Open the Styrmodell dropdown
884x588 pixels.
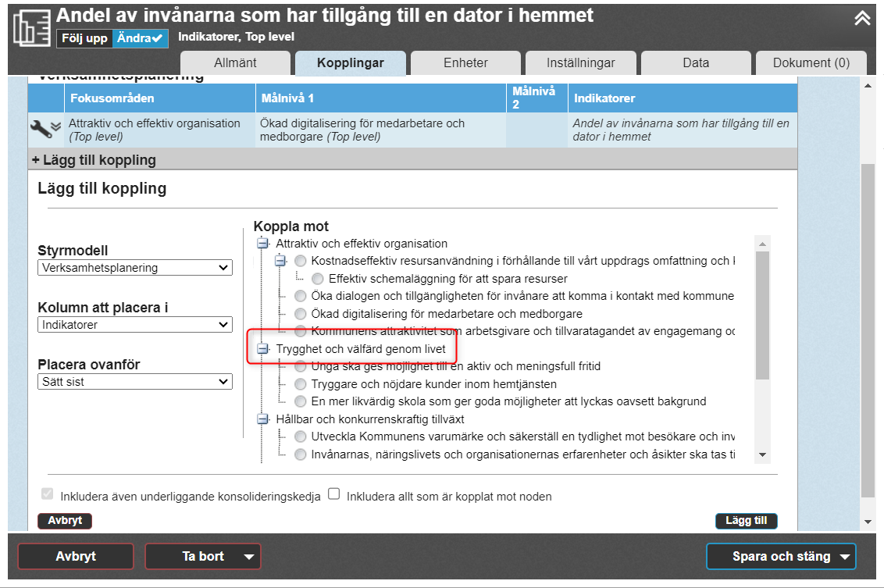135,268
